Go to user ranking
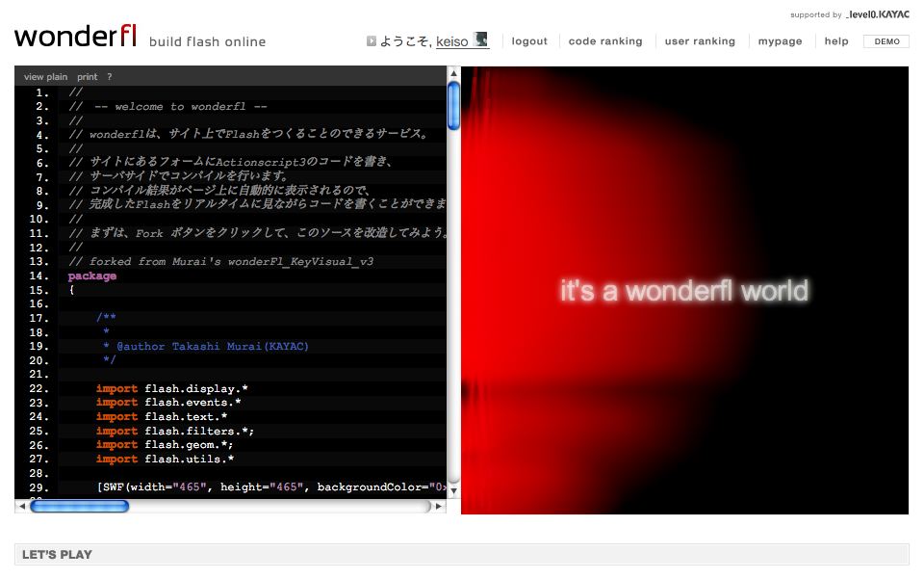The height and width of the screenshot is (578, 924). pos(700,41)
